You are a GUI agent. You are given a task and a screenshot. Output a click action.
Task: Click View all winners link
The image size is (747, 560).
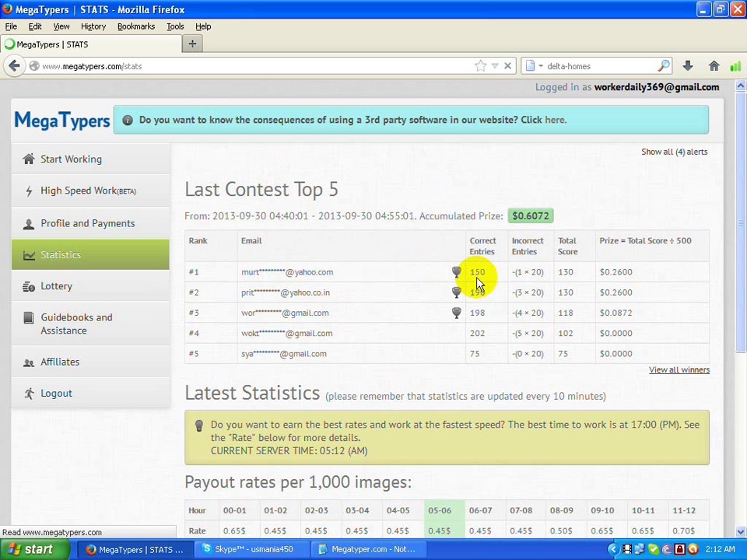tap(679, 370)
